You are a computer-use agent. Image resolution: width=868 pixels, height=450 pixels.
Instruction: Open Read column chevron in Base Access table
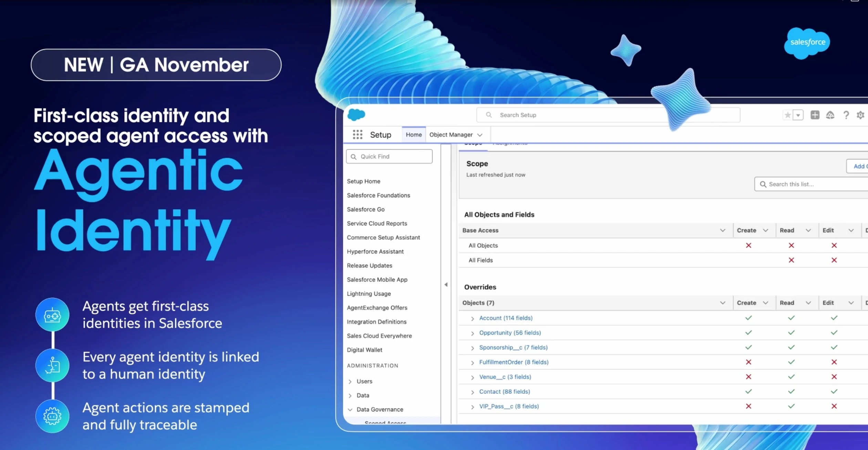[808, 230]
